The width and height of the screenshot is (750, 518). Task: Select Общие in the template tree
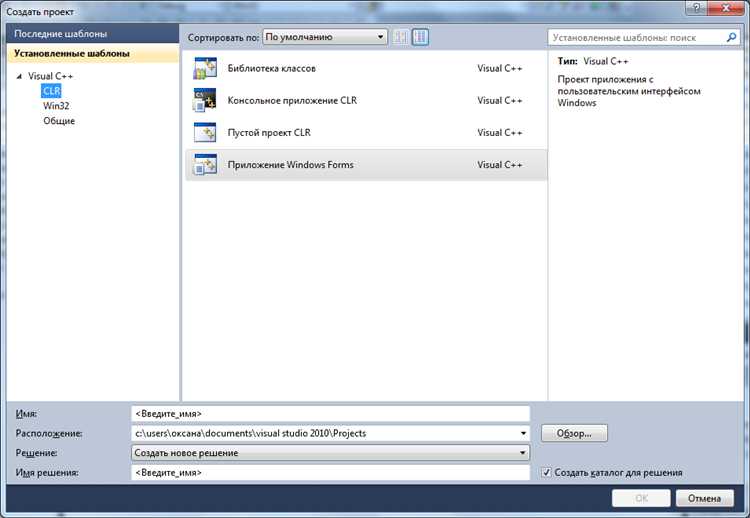tap(59, 121)
